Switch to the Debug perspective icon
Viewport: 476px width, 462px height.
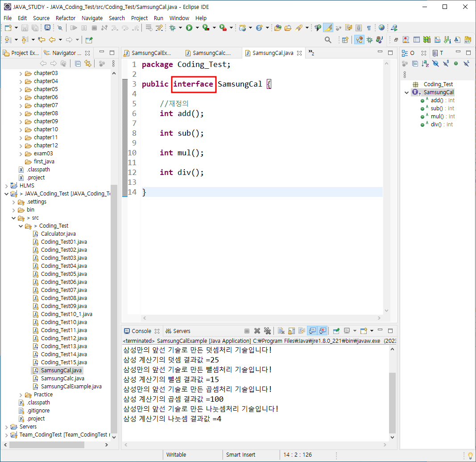point(369,40)
